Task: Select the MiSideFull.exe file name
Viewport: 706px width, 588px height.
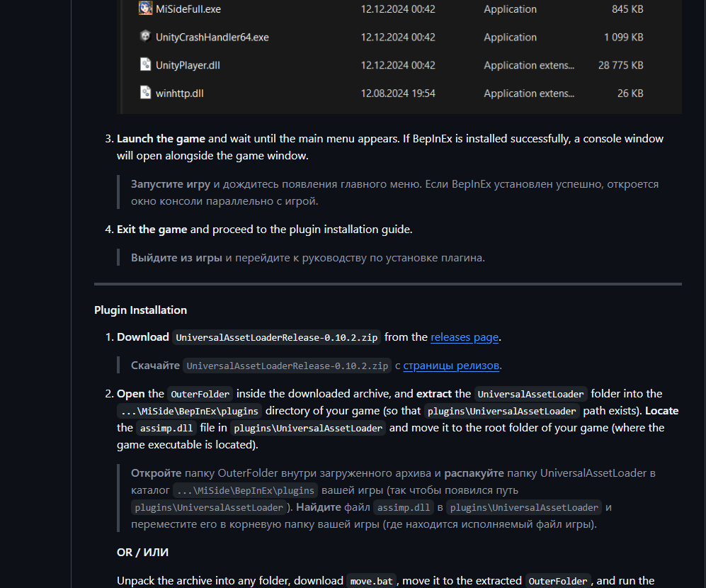Action: [x=187, y=9]
